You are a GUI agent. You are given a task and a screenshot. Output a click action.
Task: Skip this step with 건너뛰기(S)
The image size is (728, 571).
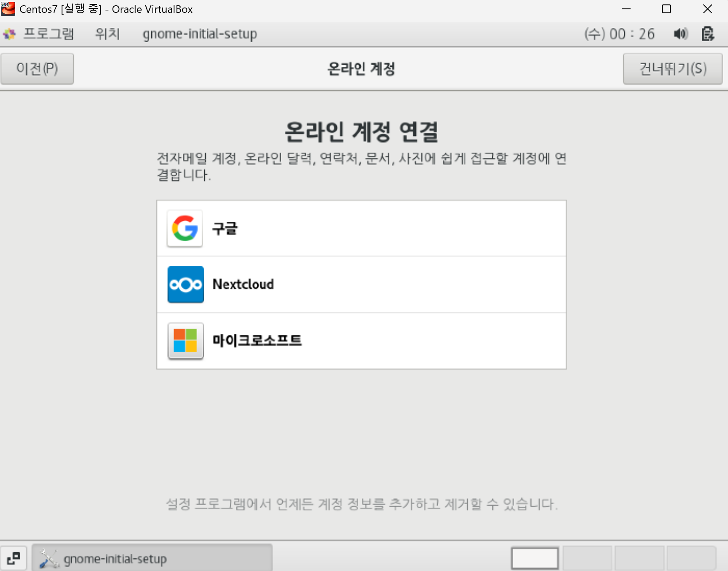673,69
